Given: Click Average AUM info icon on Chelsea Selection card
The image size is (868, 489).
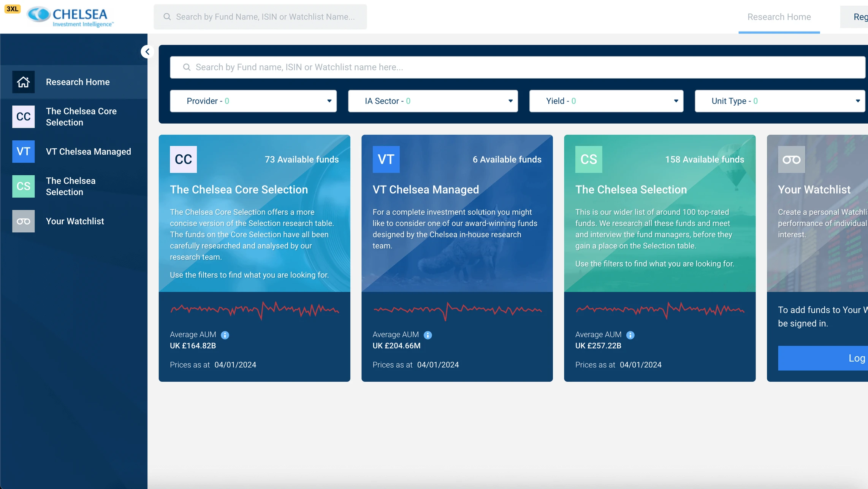Looking at the screenshot, I should point(630,335).
